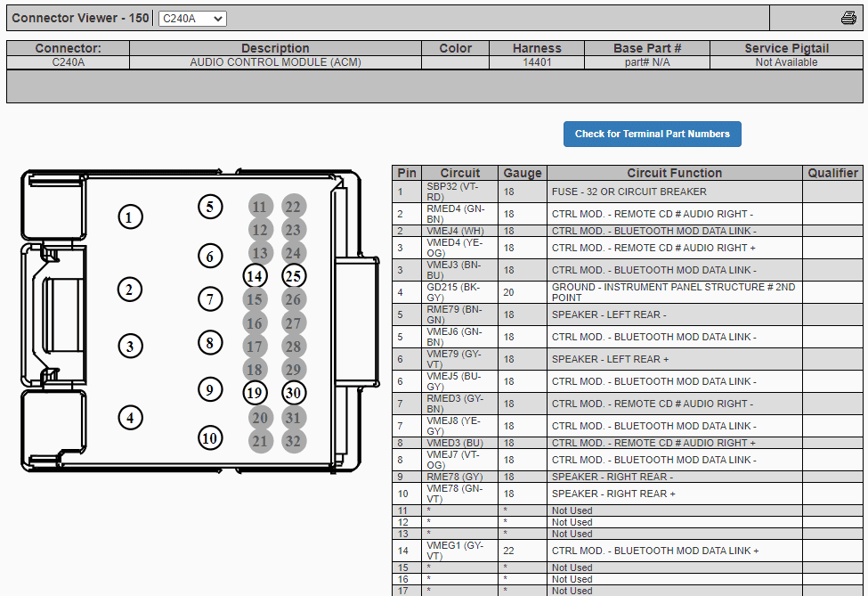Image resolution: width=868 pixels, height=596 pixels.
Task: Click greyed pin 16 on diagram
Action: (x=255, y=323)
